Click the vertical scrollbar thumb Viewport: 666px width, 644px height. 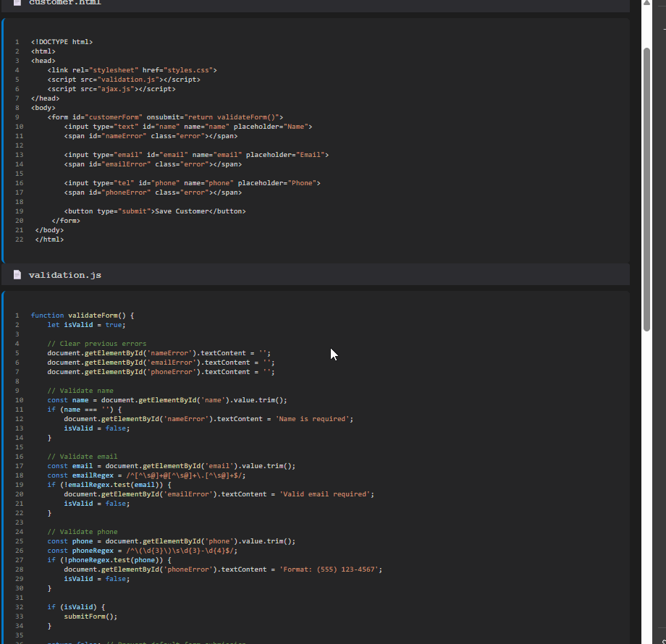click(646, 189)
